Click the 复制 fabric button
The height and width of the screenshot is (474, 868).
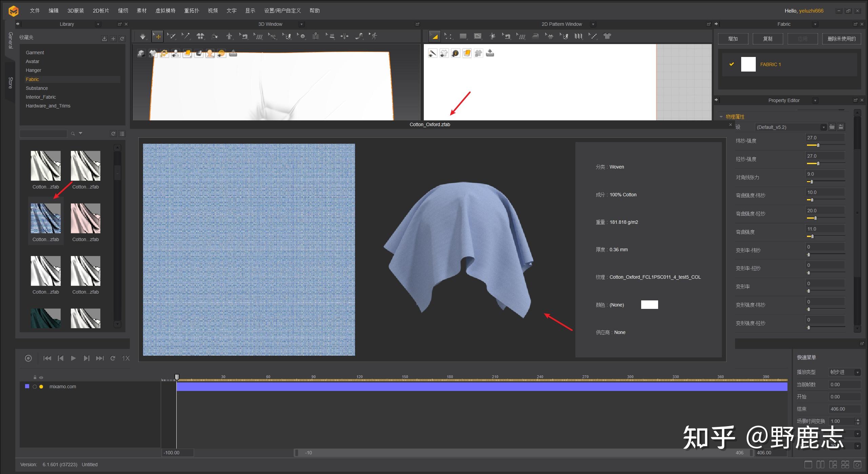tap(768, 39)
